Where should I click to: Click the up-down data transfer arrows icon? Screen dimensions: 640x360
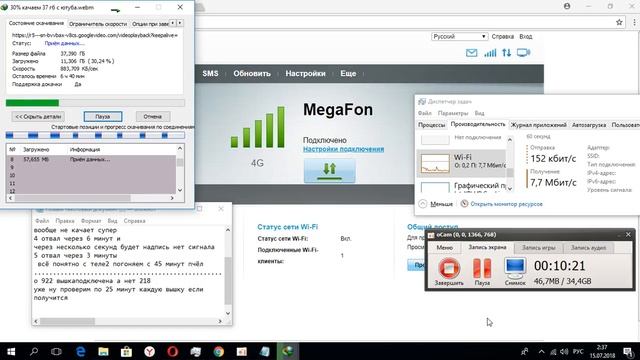tap(507, 53)
